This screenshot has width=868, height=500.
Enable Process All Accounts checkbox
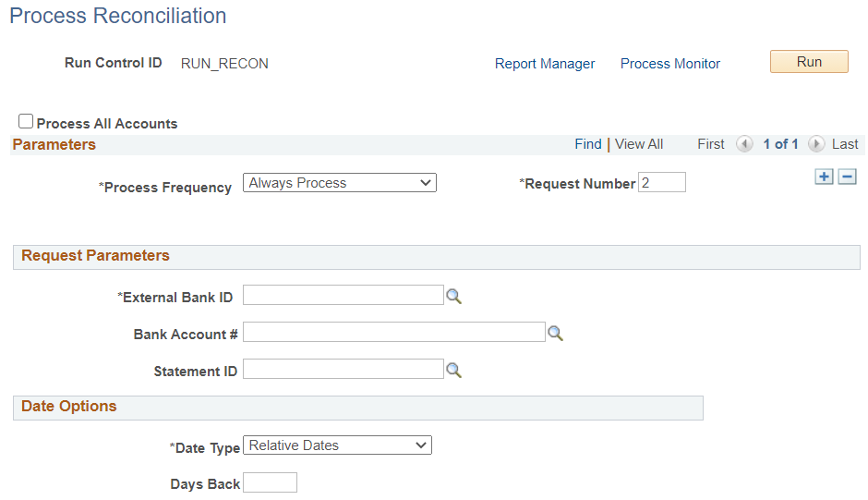pyautogui.click(x=26, y=121)
